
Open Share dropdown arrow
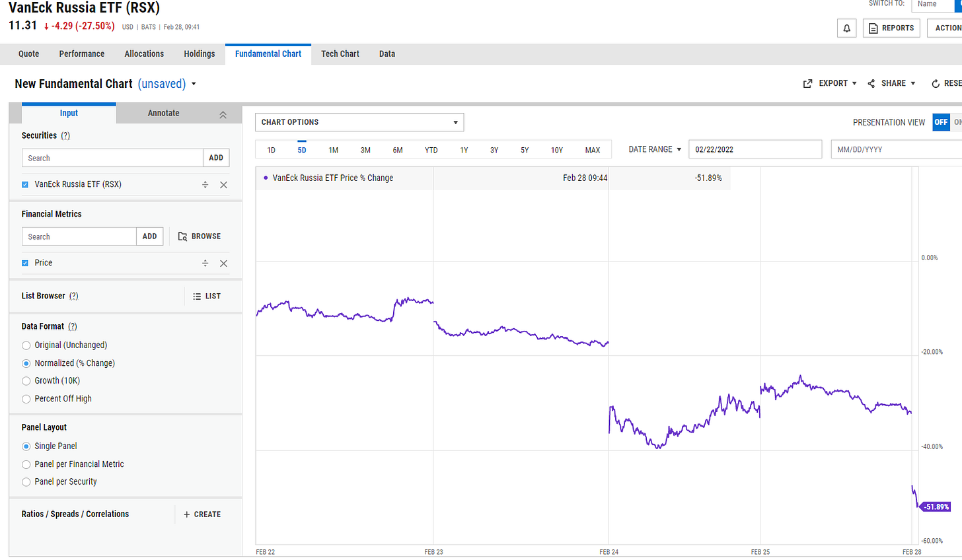[x=913, y=83]
